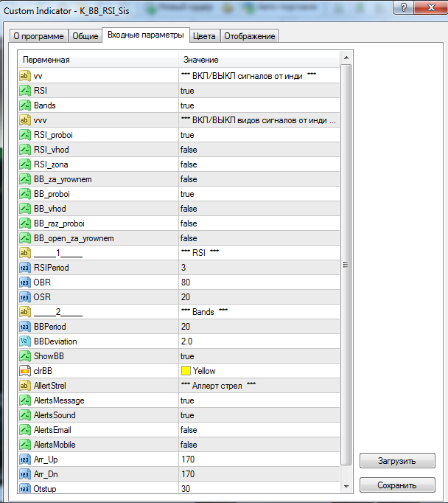Viewport: 448px width, 503px height.
Task: Open the RSI_zona value dropdown
Action: click(258, 164)
